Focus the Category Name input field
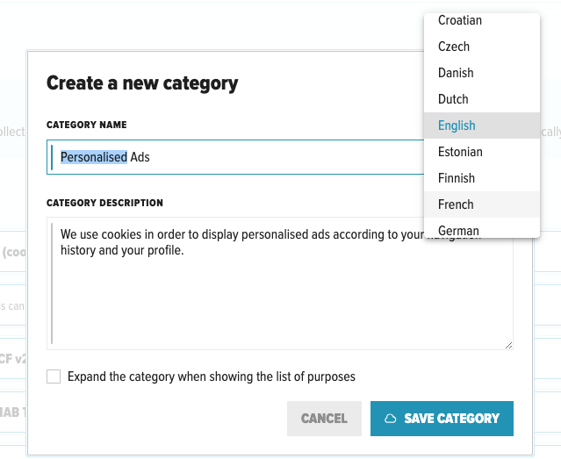 click(x=235, y=157)
